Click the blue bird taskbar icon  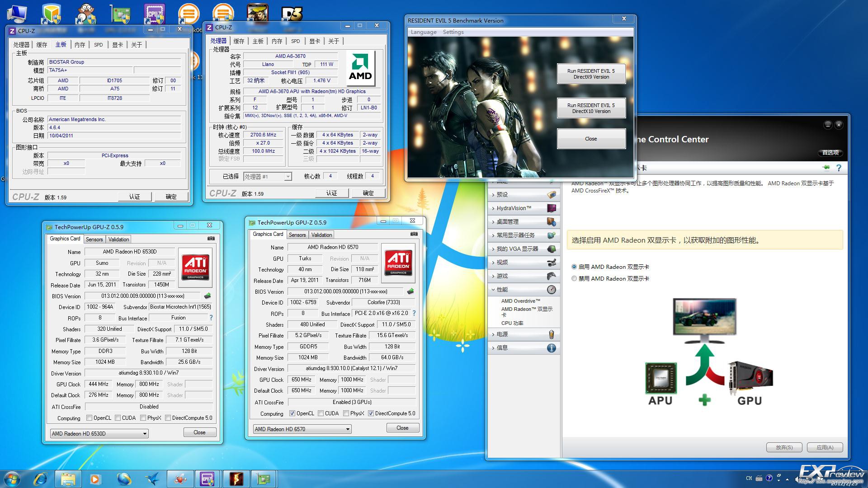pos(152,479)
